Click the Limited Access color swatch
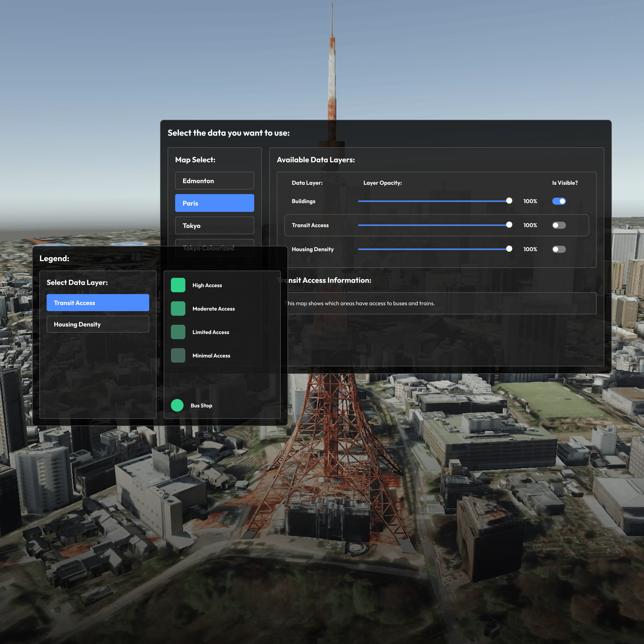The width and height of the screenshot is (644, 644). point(178,332)
